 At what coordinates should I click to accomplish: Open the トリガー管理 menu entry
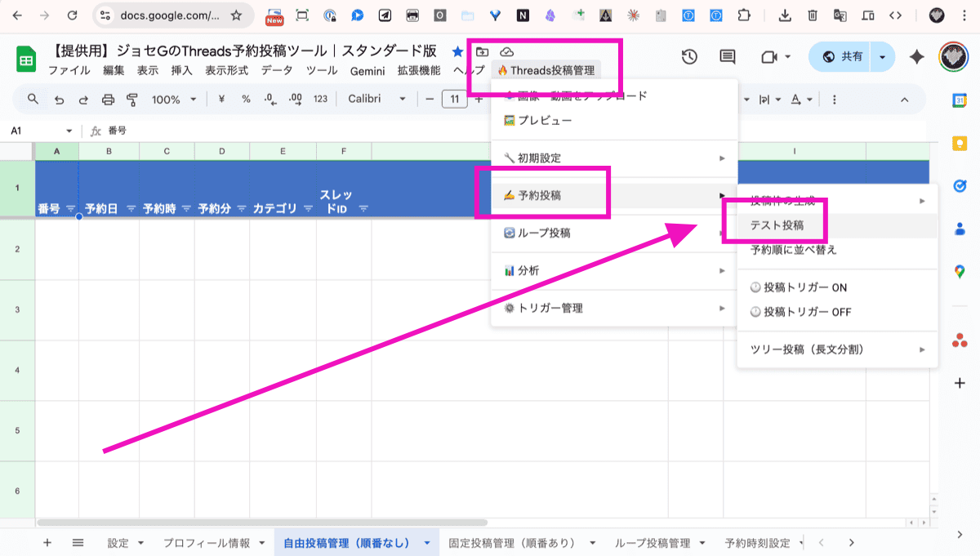pos(614,308)
